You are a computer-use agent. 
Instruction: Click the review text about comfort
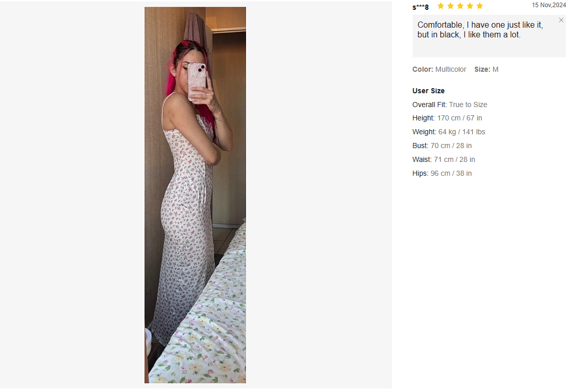pyautogui.click(x=480, y=30)
